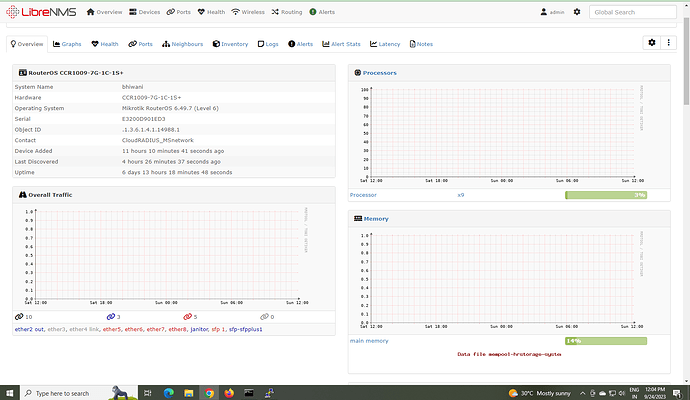Switch to the Latency tab

click(385, 44)
